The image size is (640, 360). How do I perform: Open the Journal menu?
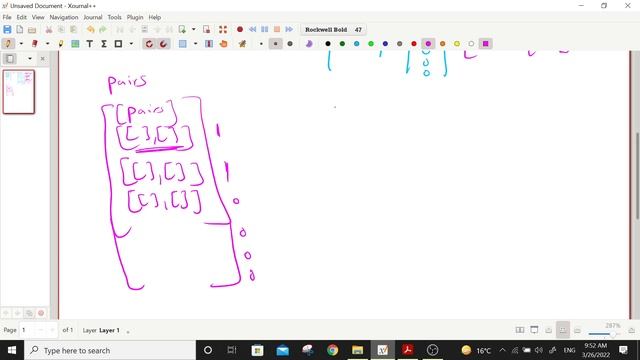(x=93, y=17)
